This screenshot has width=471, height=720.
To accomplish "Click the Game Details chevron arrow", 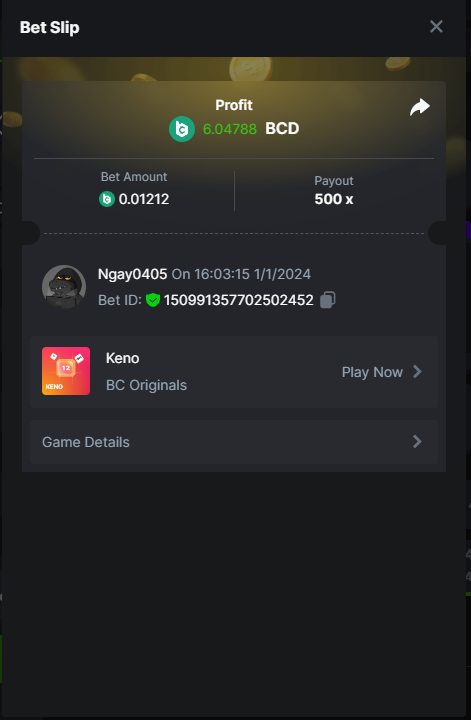I will [417, 442].
